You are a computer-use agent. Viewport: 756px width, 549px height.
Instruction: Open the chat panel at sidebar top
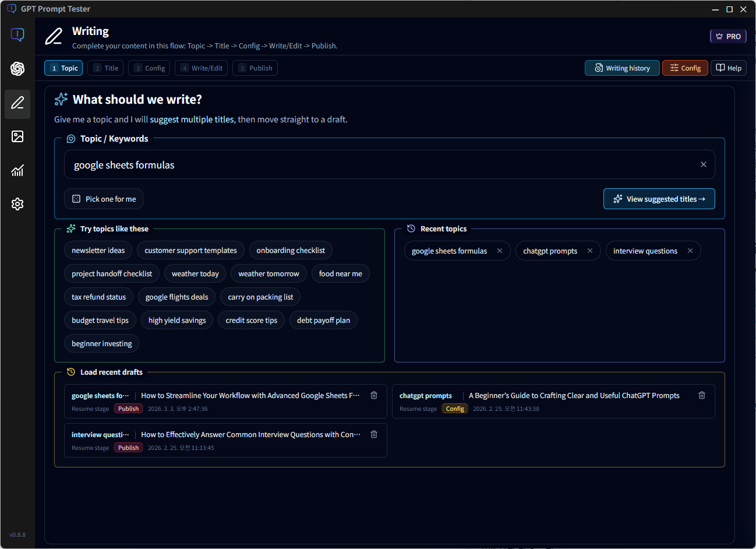(17, 35)
